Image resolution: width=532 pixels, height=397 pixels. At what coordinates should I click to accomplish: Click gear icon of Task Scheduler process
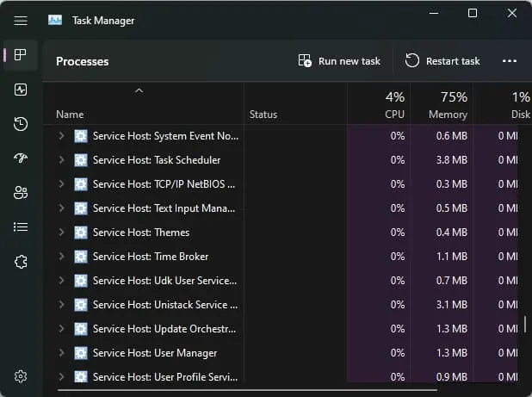(81, 160)
